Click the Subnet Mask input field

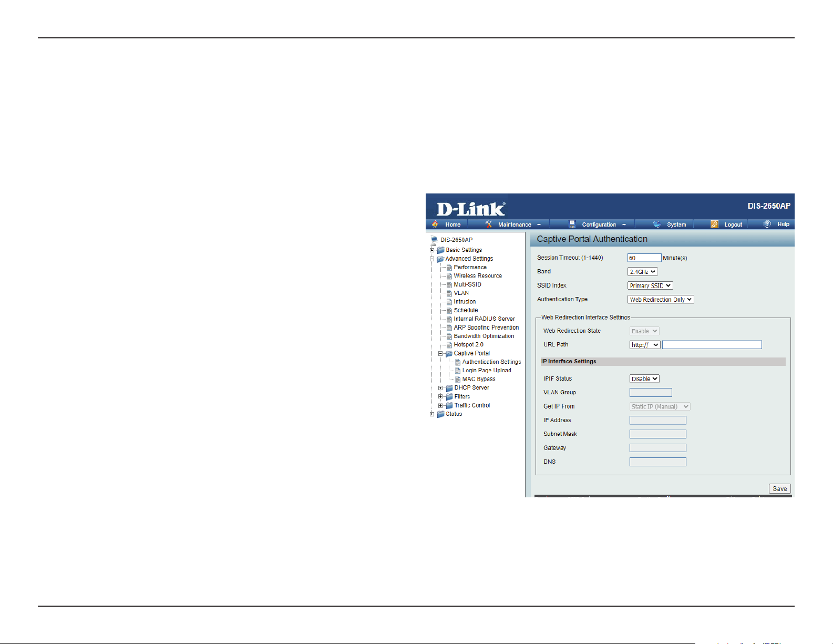[658, 434]
